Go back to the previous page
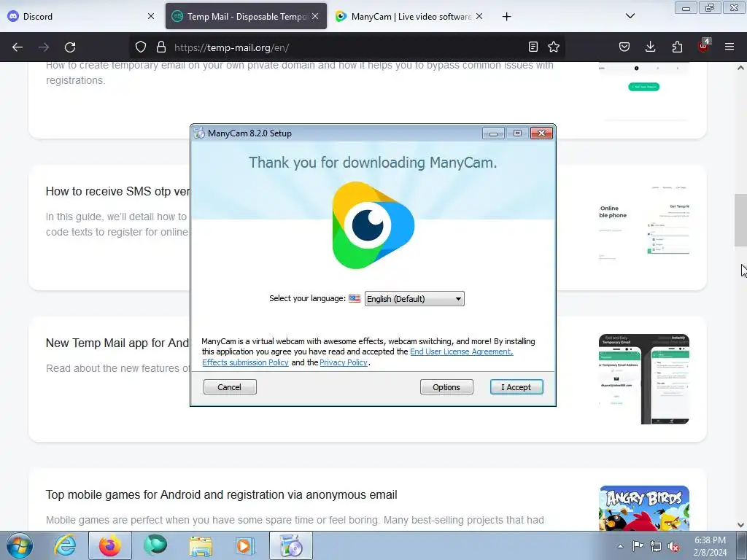This screenshot has width=747, height=560. 18,47
